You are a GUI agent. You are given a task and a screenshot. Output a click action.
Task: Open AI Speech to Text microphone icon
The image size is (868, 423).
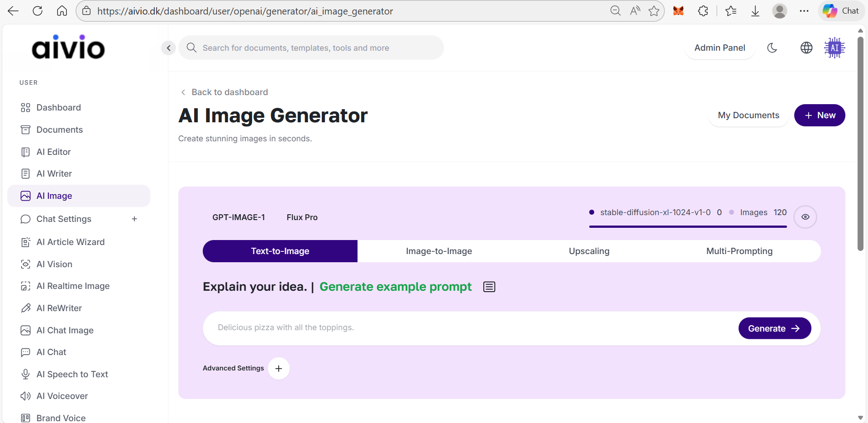(x=25, y=374)
